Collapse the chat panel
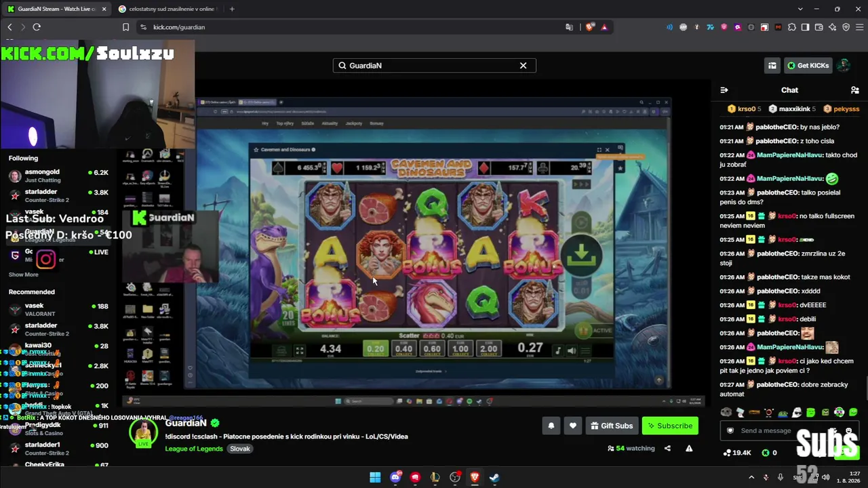The image size is (868, 488). click(724, 90)
